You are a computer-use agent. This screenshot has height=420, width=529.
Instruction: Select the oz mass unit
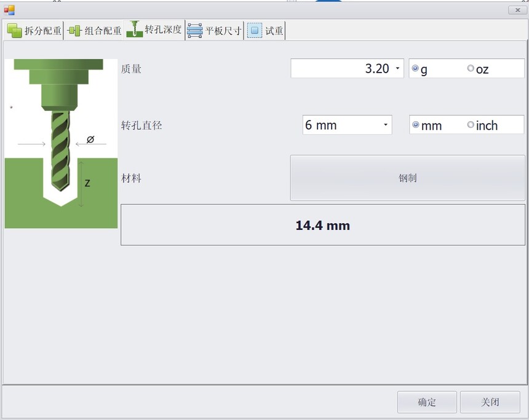click(x=471, y=69)
